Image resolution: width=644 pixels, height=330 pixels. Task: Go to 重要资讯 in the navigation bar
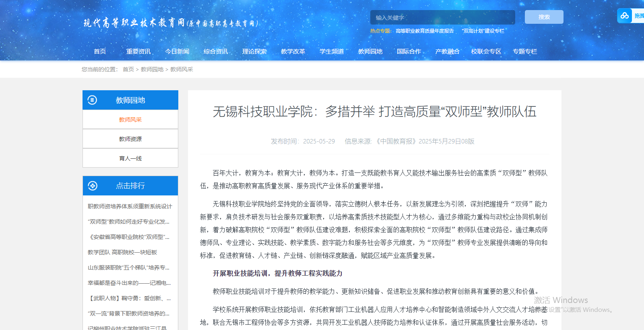click(138, 51)
